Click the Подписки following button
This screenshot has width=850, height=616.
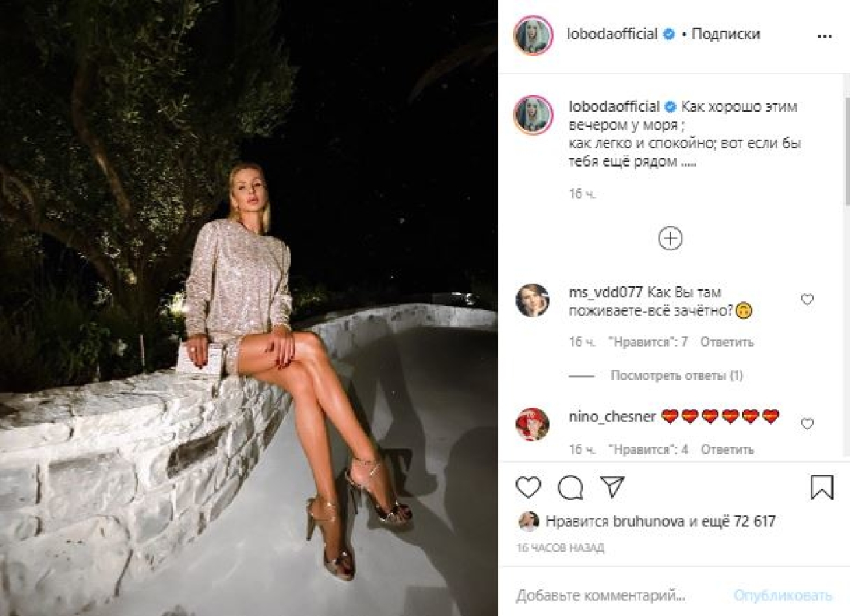tap(725, 34)
